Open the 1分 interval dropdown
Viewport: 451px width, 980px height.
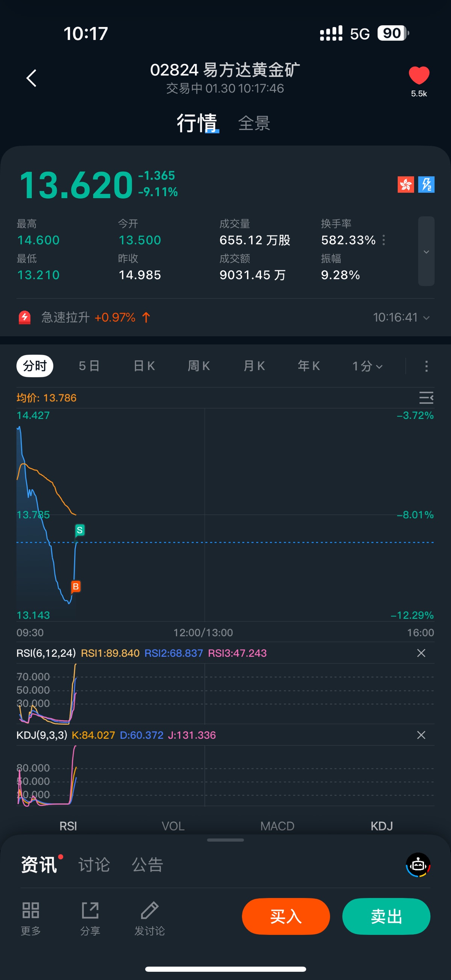coord(367,366)
